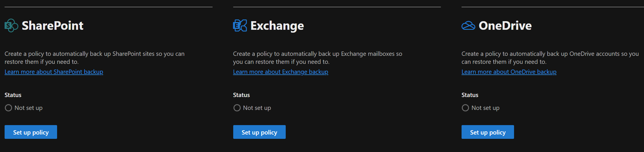This screenshot has width=644, height=152.
Task: Click the SharePoint logo icon
Action: [11, 25]
